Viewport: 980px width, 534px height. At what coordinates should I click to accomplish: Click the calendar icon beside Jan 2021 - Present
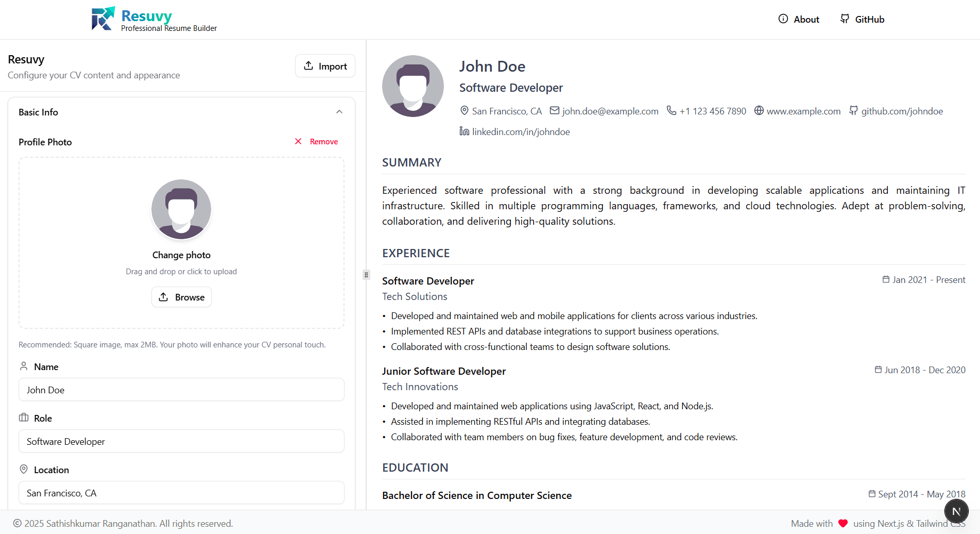[886, 279]
